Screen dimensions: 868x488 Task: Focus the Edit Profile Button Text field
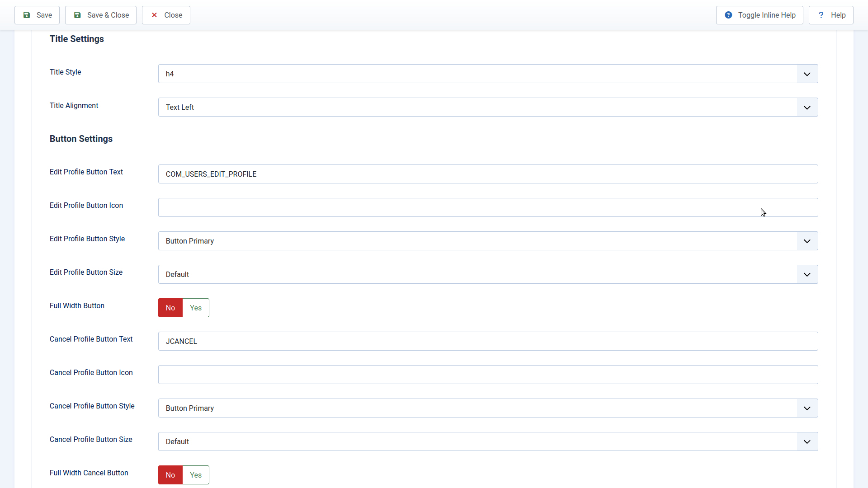(488, 174)
